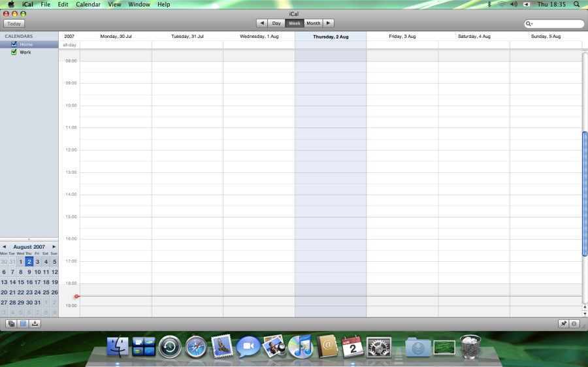Click the Friday, 3 Aug column header

402,37
